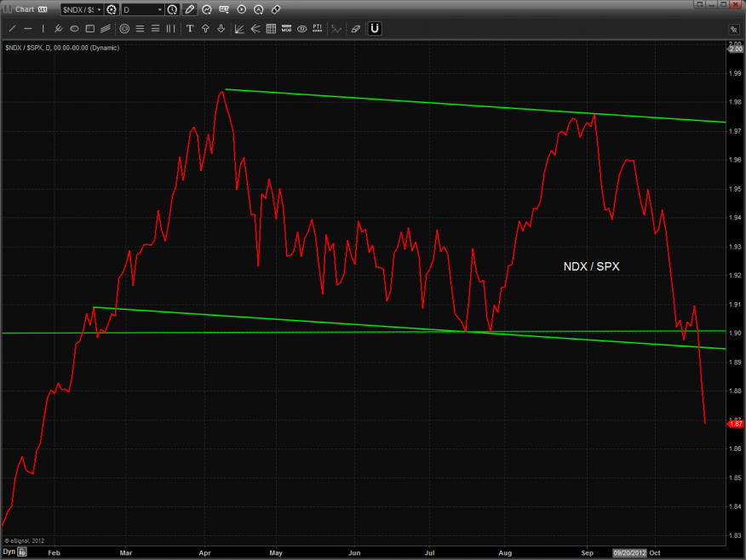Image resolution: width=746 pixels, height=560 pixels.
Task: Place a down arrow marker
Action: click(x=221, y=29)
